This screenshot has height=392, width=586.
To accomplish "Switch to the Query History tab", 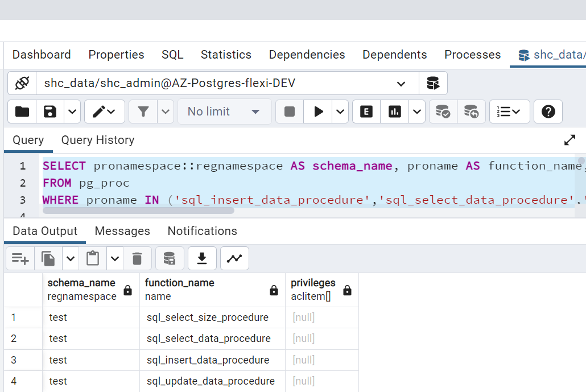I will point(97,140).
